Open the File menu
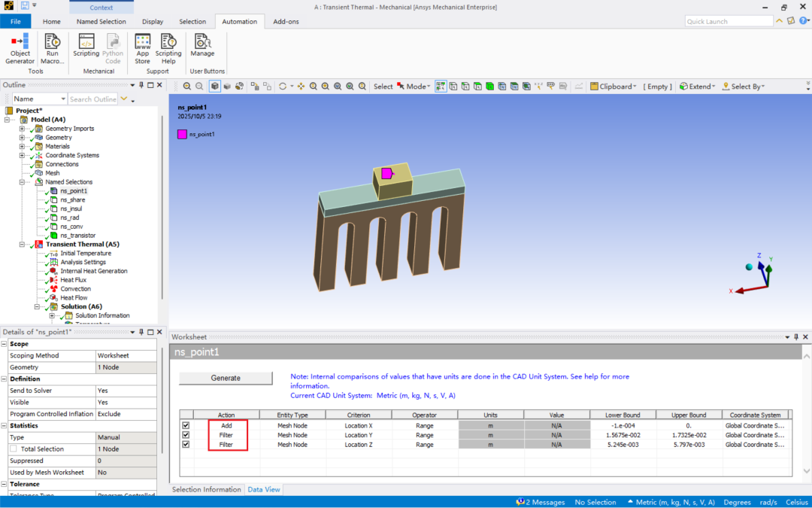 pos(15,22)
